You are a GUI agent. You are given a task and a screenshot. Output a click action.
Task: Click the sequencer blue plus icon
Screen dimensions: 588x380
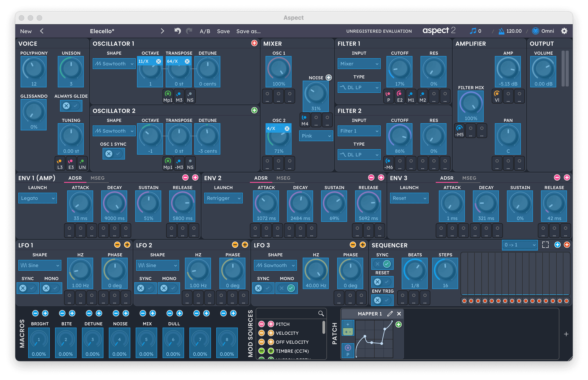557,245
